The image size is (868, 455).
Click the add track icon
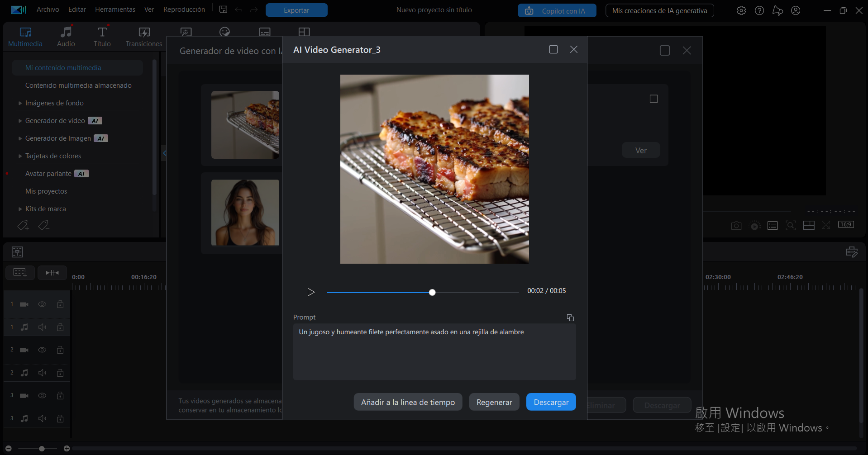[x=20, y=272]
